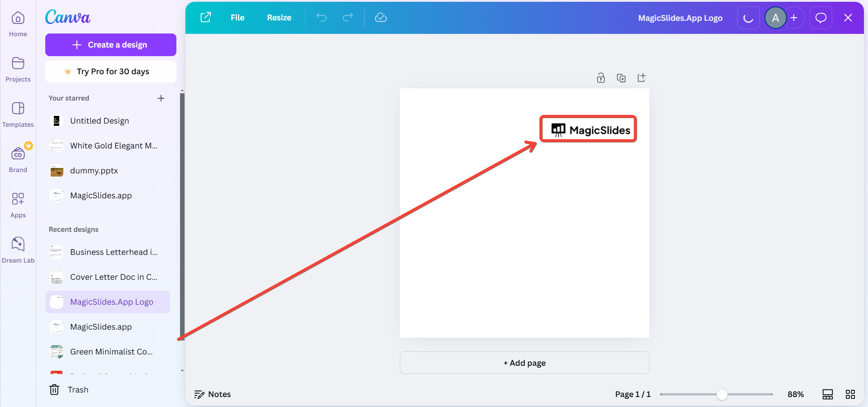The image size is (868, 407).
Task: Open the Brand kit section
Action: [x=18, y=160]
